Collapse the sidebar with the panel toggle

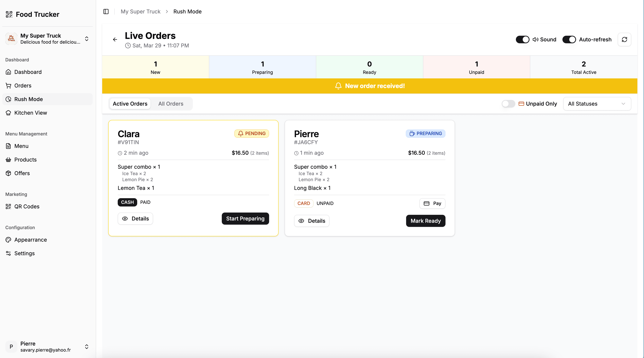point(106,12)
